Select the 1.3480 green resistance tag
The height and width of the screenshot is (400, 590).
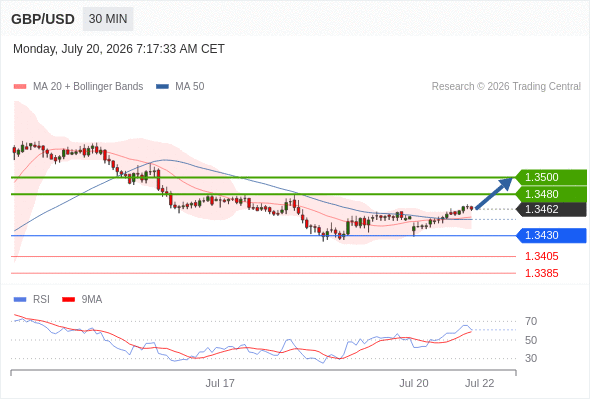(x=550, y=194)
